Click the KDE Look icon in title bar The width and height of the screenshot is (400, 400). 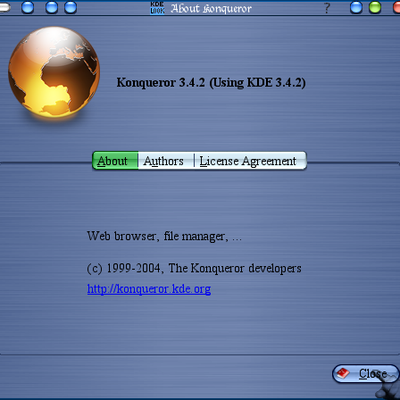pyautogui.click(x=157, y=8)
